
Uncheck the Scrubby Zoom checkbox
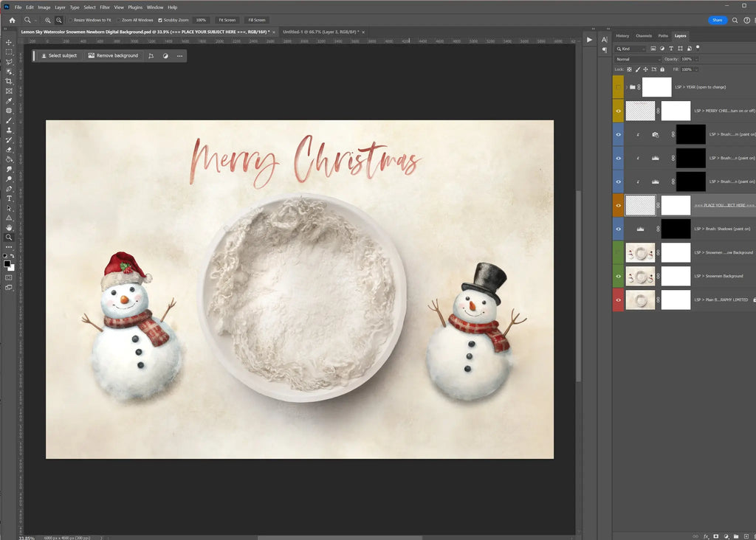click(x=160, y=20)
